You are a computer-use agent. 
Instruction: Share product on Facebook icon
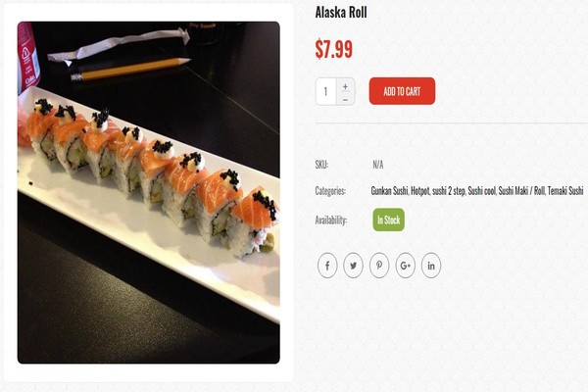coord(327,266)
